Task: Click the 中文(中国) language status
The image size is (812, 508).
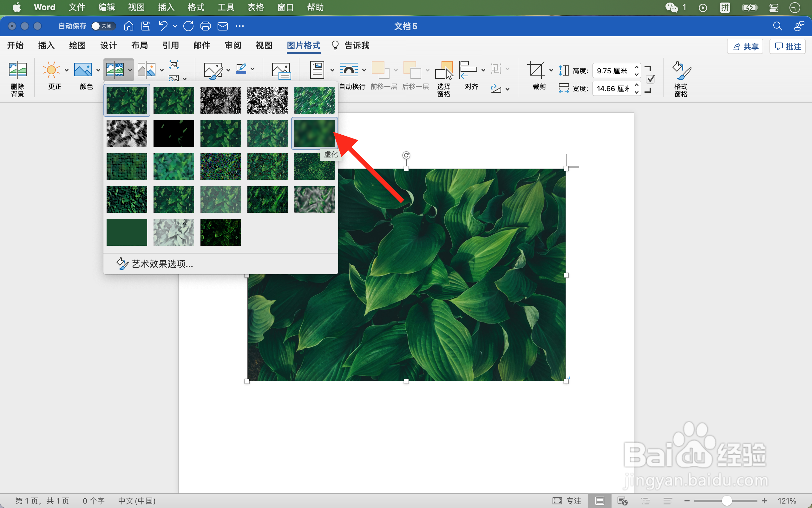Action: click(x=137, y=501)
